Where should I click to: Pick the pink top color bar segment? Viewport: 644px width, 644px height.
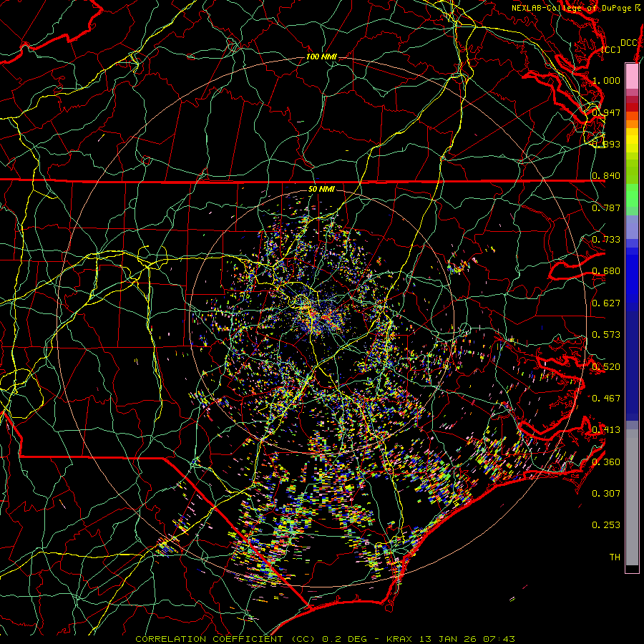coord(632,76)
